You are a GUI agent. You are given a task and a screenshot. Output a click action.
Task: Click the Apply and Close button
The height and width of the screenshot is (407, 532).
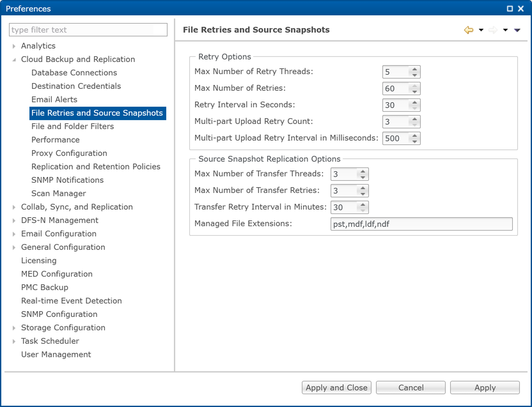pyautogui.click(x=336, y=388)
